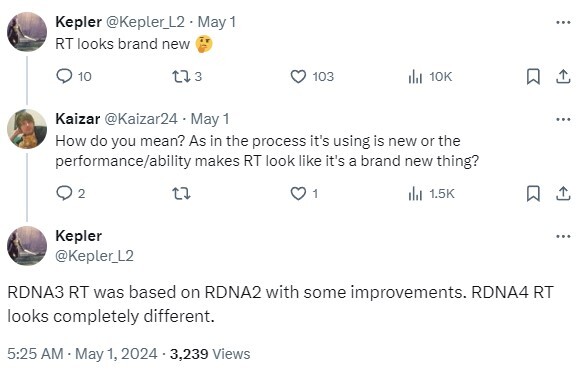View analytics showing 10K views
This screenshot has height=373, width=585.
coord(415,77)
